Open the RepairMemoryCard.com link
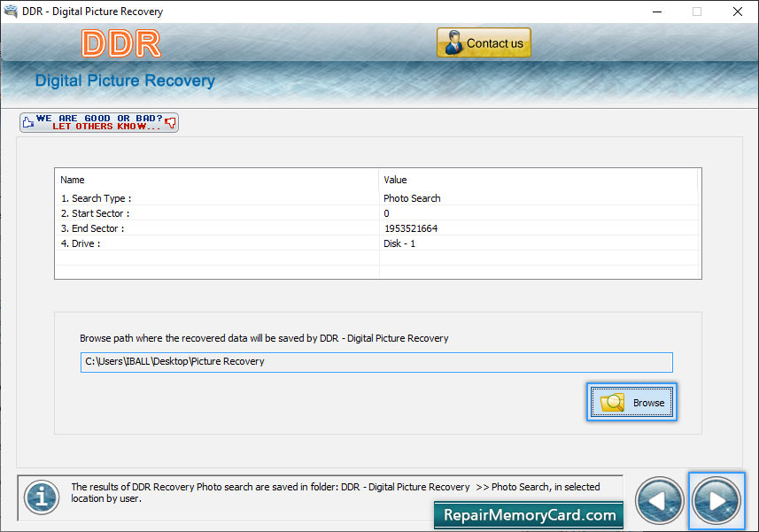Screen dimensions: 759x532 click(x=529, y=515)
